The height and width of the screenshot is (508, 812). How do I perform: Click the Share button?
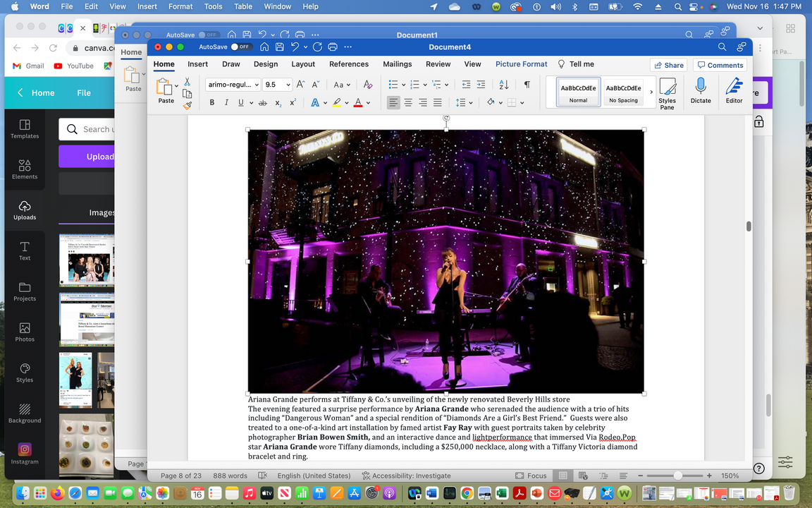[668, 65]
